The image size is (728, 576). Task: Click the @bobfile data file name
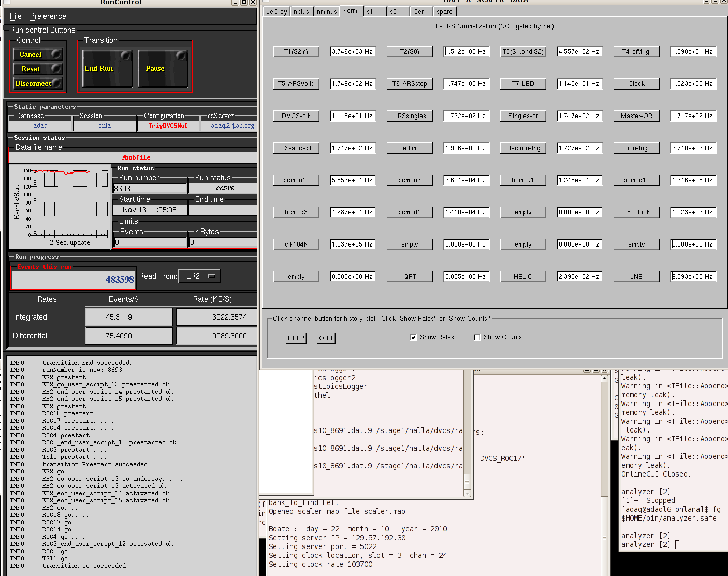(134, 157)
